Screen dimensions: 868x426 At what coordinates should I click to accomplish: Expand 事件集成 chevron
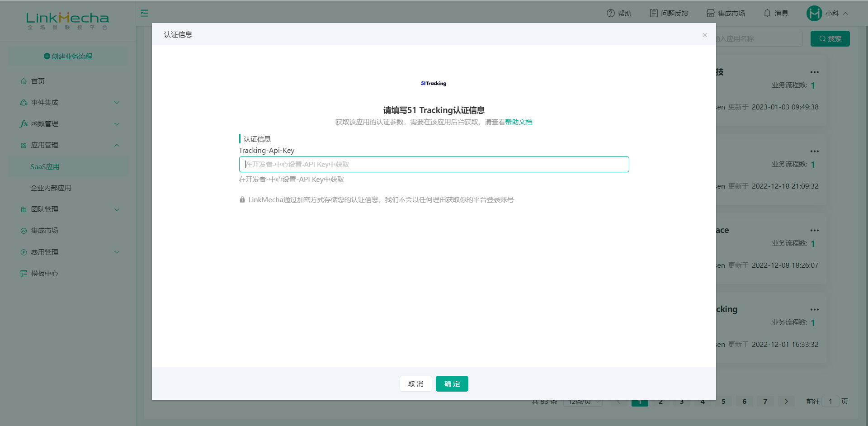coord(117,103)
